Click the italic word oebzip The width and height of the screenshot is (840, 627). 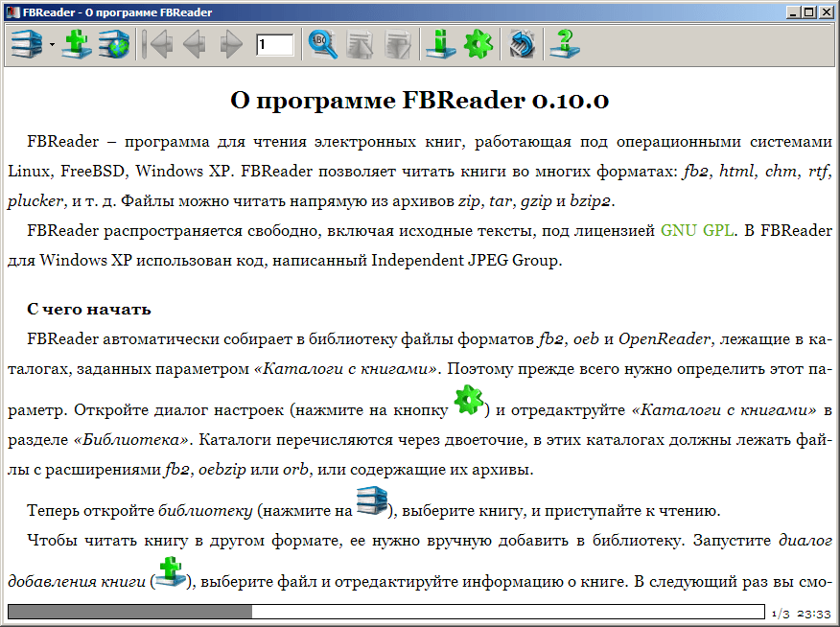pyautogui.click(x=222, y=470)
